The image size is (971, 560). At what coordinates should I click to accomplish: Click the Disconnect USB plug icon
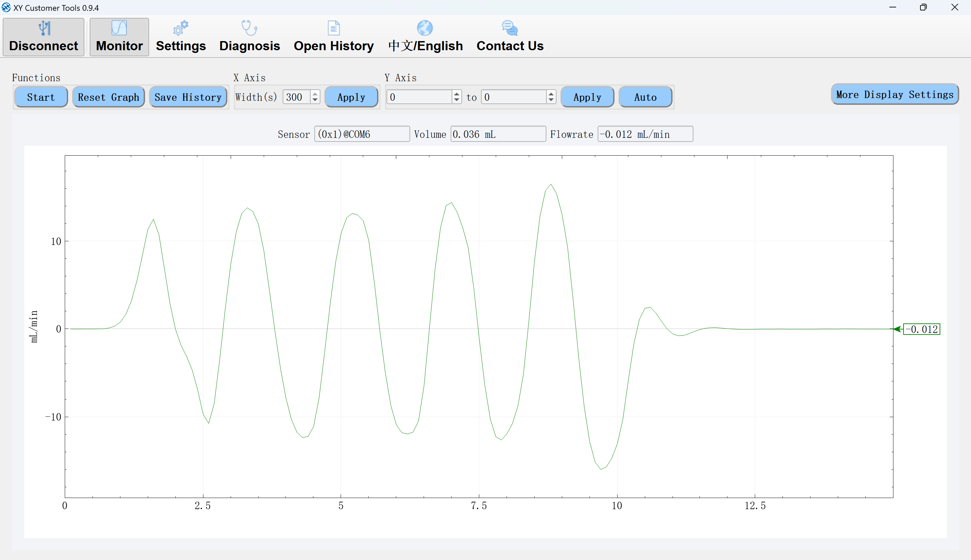[44, 28]
